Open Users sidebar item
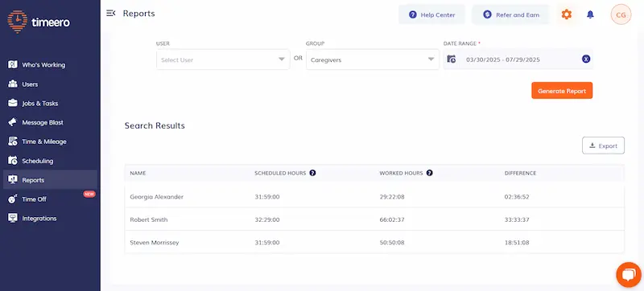Image resolution: width=644 pixels, height=291 pixels. (50, 84)
